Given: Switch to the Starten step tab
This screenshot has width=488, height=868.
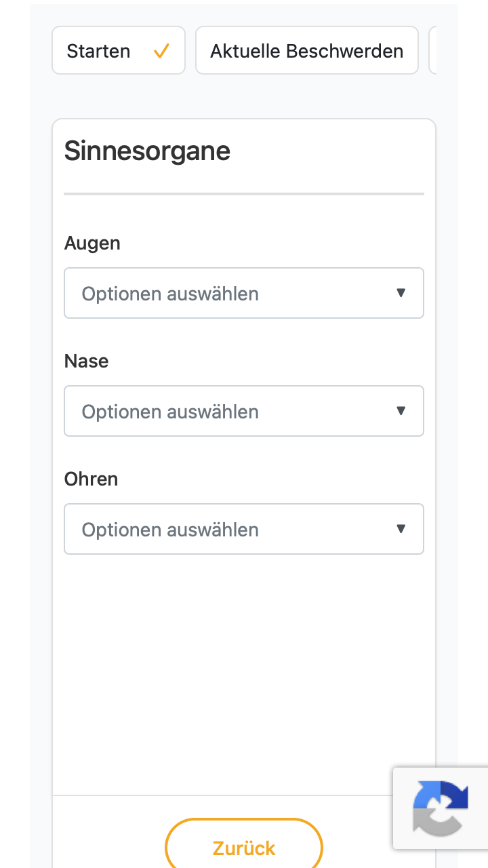Looking at the screenshot, I should (119, 50).
